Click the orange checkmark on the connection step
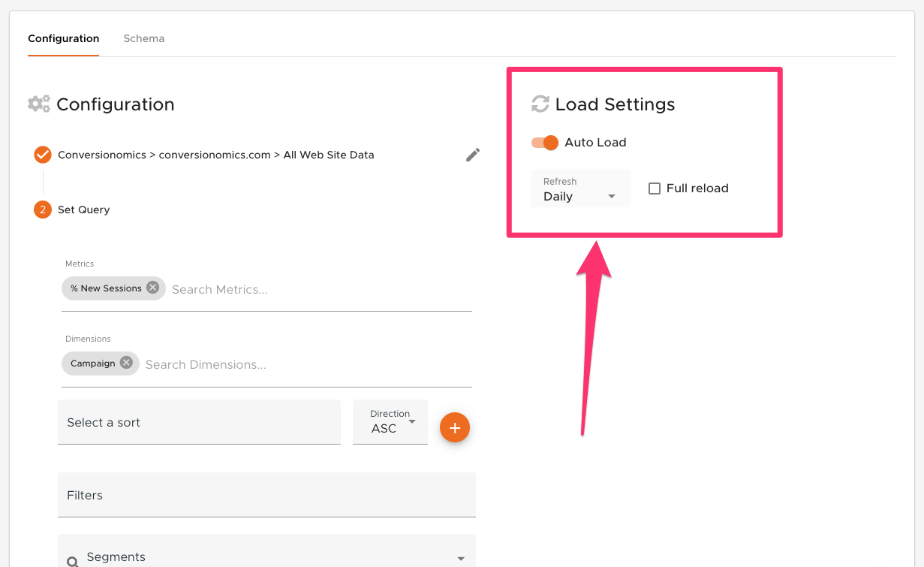This screenshot has width=924, height=567. tap(42, 155)
